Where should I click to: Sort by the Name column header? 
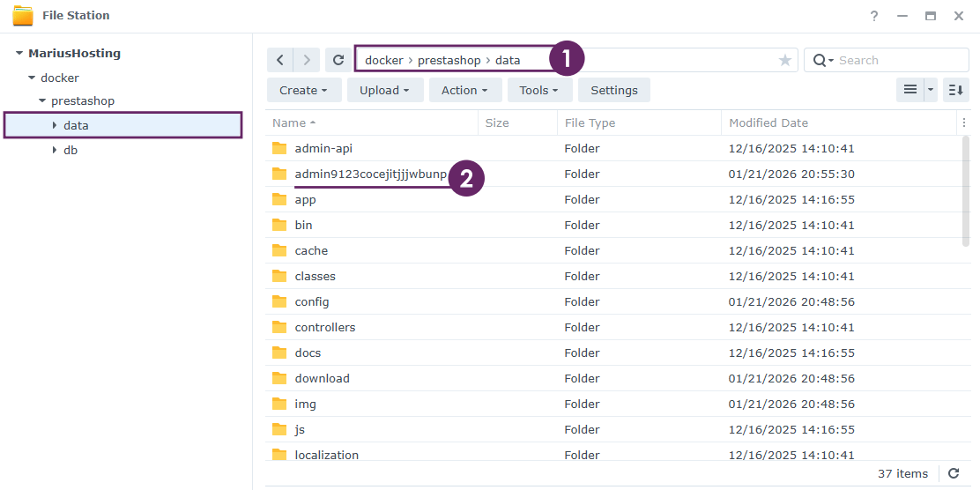point(372,123)
